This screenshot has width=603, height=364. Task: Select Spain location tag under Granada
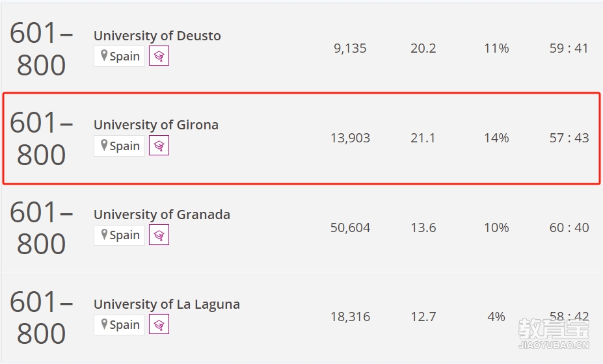tap(119, 235)
